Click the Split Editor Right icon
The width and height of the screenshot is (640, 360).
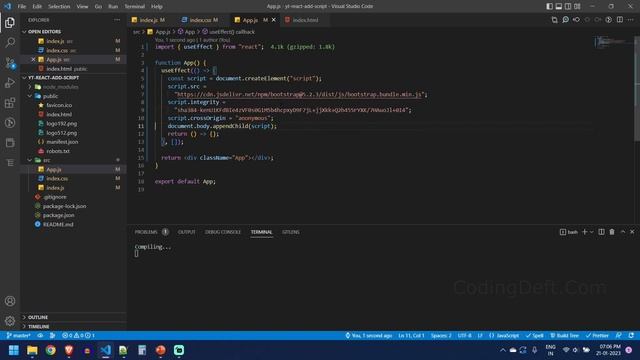[620, 20]
